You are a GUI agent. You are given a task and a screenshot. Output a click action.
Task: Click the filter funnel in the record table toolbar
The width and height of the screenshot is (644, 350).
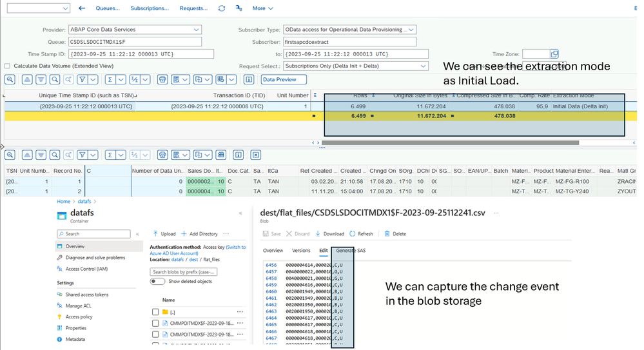pos(82,155)
